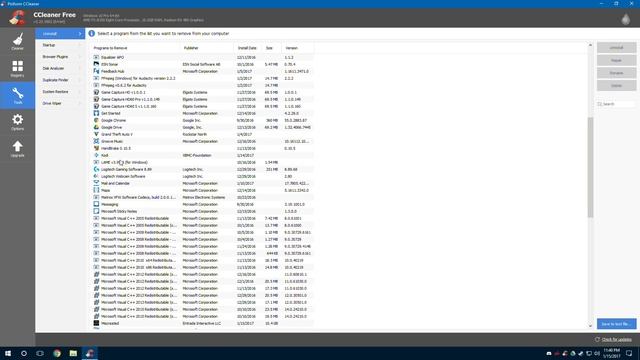Click publisher XBMC Foundation cell
This screenshot has width=640, height=360.
(x=197, y=155)
